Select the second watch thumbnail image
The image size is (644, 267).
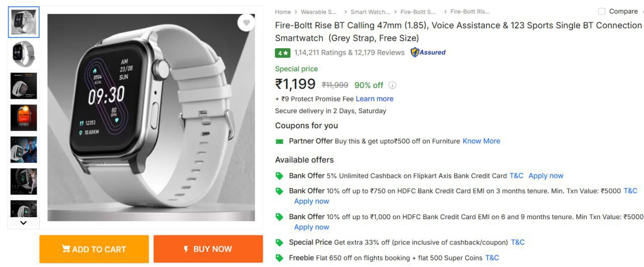(x=24, y=54)
